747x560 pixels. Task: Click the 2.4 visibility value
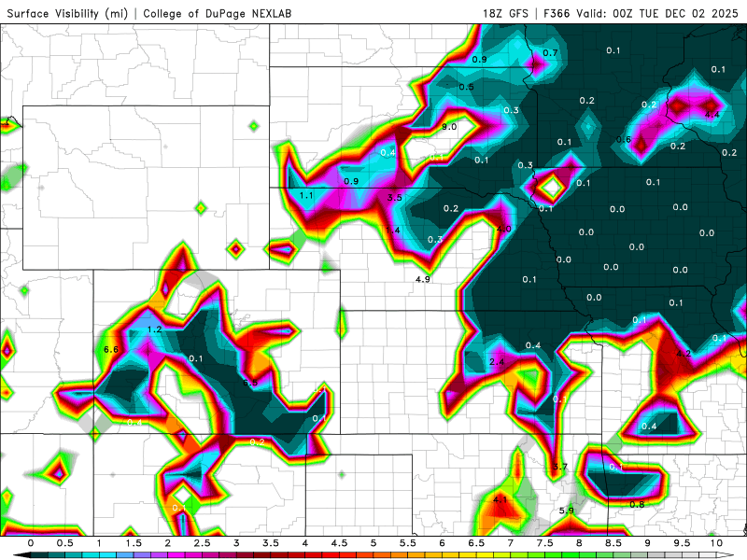pos(497,362)
